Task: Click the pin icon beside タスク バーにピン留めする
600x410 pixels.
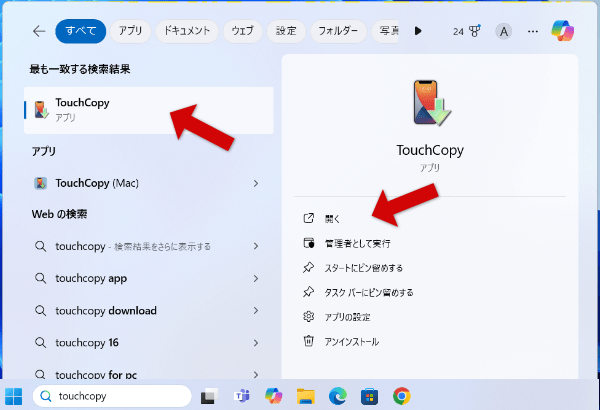Action: (x=308, y=292)
